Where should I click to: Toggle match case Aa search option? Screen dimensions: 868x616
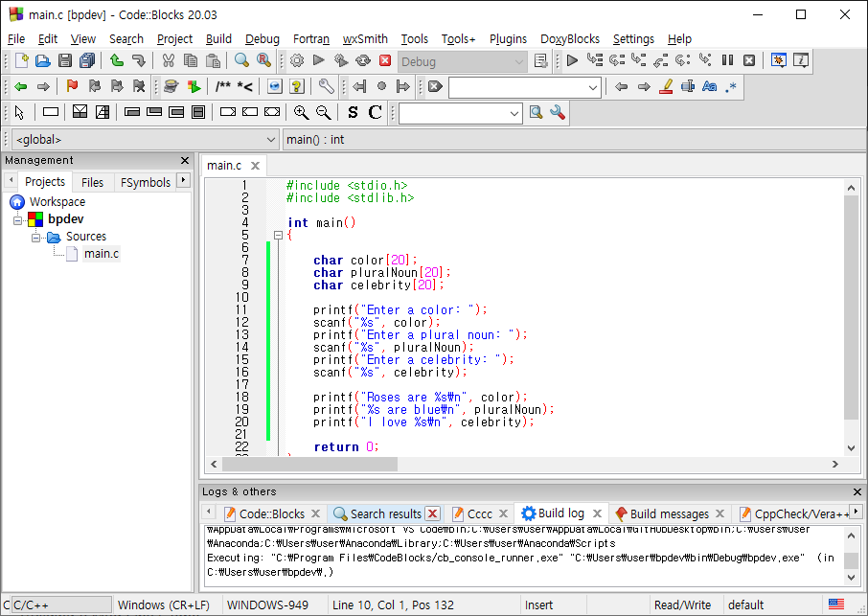click(709, 86)
